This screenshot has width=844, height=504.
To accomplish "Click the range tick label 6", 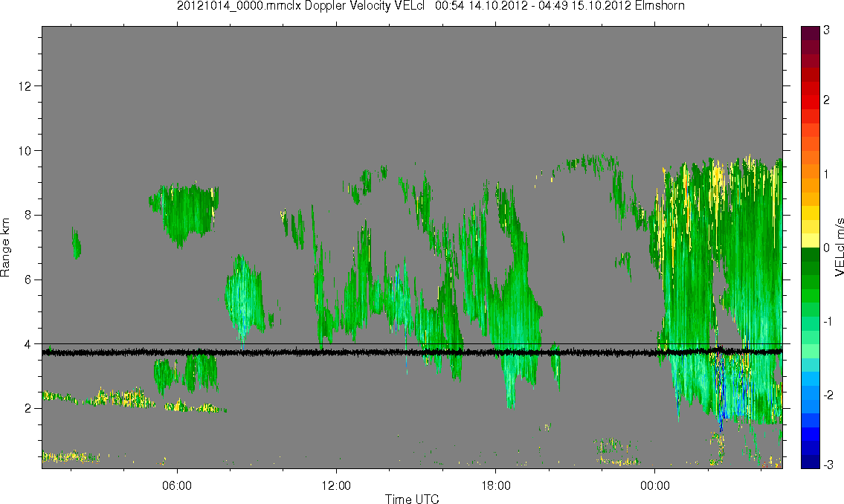I will (x=28, y=280).
